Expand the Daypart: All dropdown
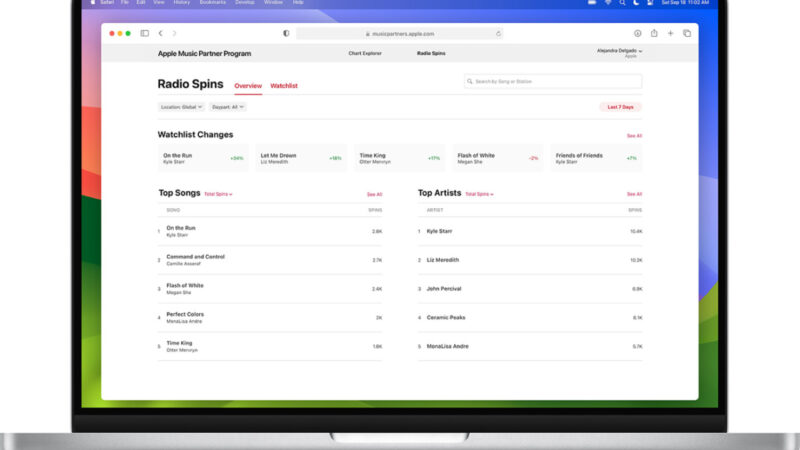This screenshot has height=450, width=800. click(228, 107)
